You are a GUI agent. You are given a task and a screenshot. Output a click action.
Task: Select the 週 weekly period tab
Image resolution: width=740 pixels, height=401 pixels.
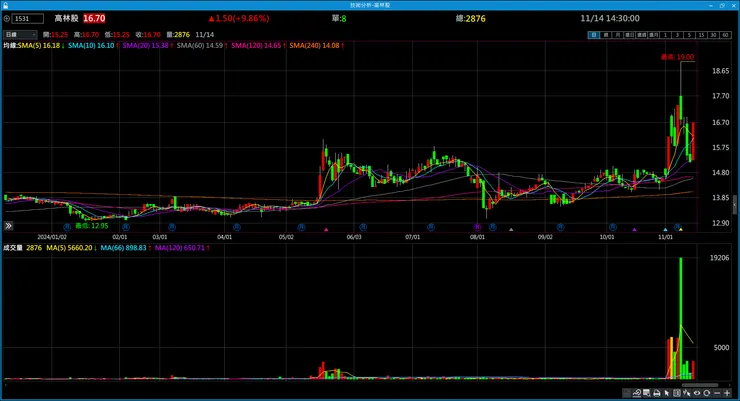point(606,35)
